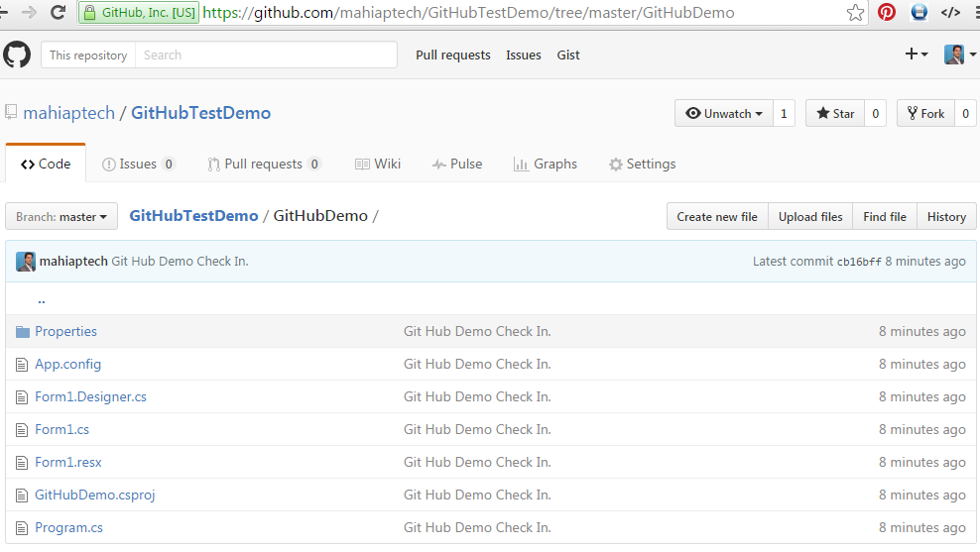Reload the page with browser refresh icon
980x552 pixels.
click(59, 12)
